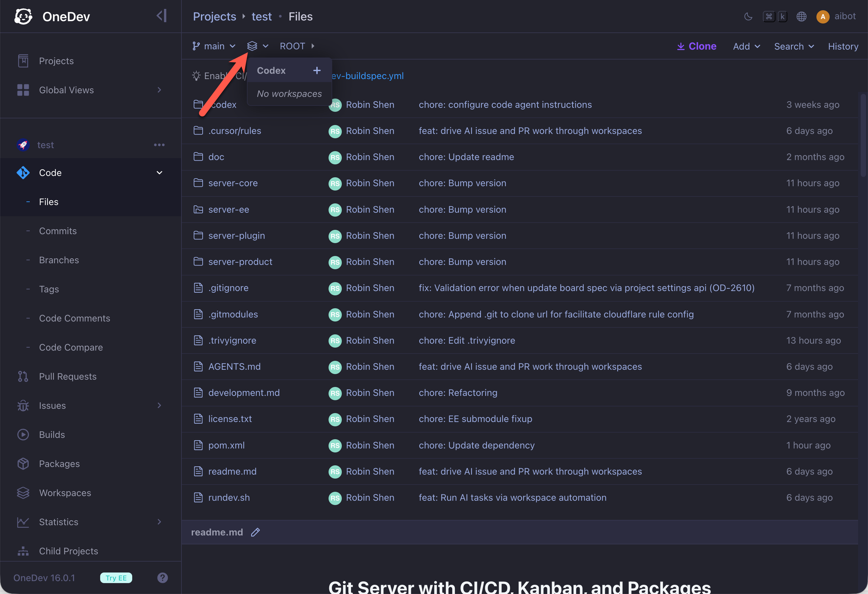This screenshot has width=868, height=594.
Task: Open Code Compare page
Action: click(x=71, y=348)
